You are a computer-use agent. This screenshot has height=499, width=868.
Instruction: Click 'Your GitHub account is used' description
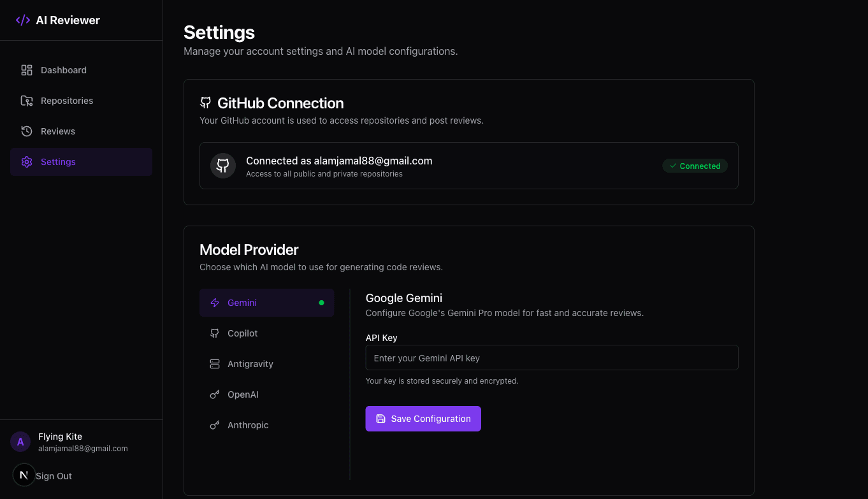pyautogui.click(x=342, y=120)
